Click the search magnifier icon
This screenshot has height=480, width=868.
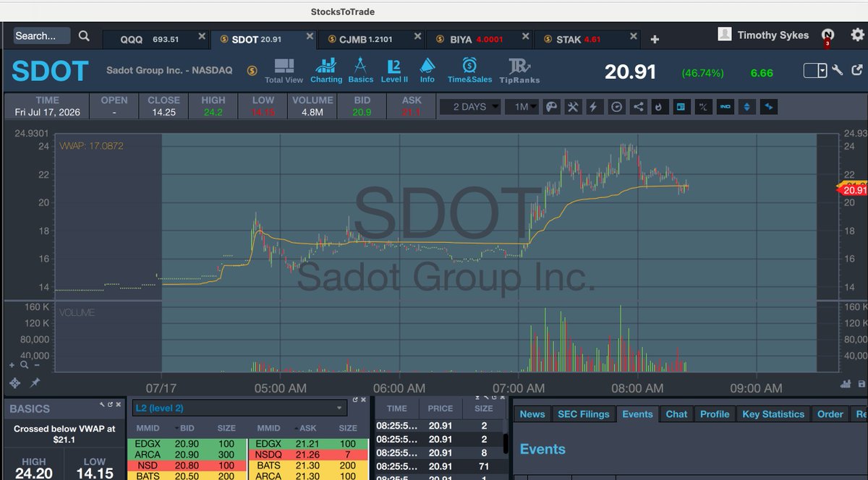[x=84, y=36]
